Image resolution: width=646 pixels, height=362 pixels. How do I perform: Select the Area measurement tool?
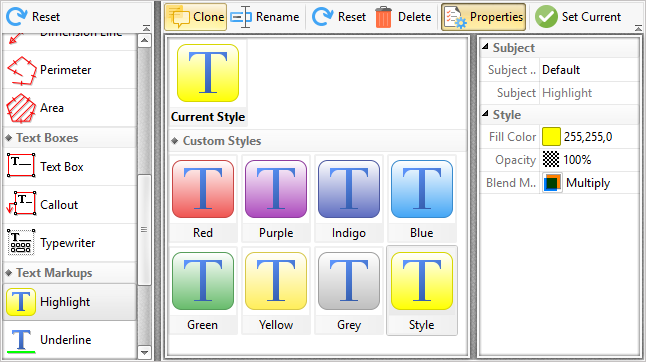click(x=69, y=108)
